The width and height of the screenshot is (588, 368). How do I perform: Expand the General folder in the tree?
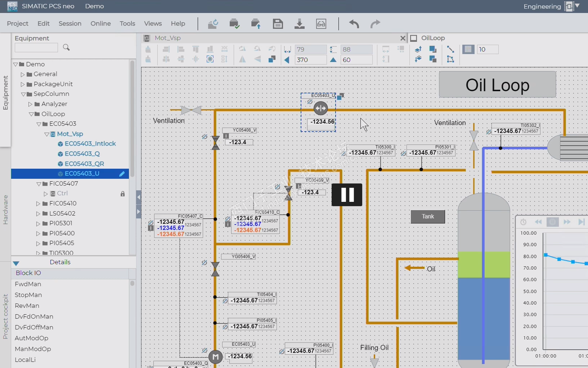(23, 74)
